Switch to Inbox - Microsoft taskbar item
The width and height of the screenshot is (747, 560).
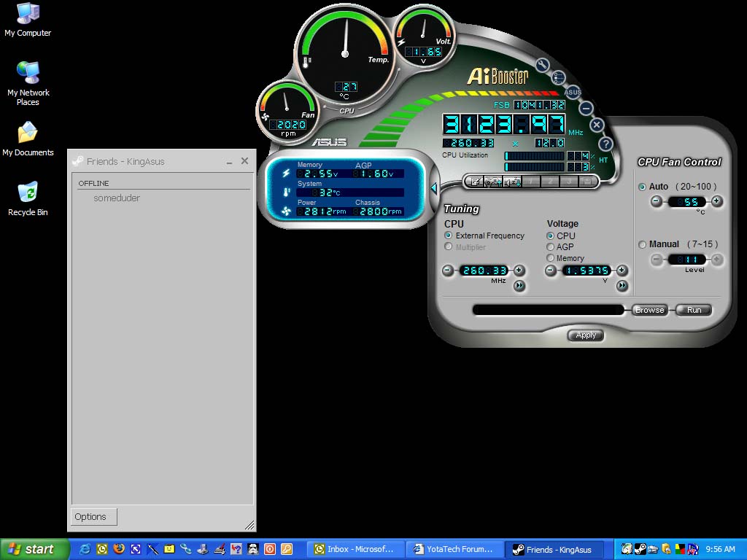pos(356,549)
